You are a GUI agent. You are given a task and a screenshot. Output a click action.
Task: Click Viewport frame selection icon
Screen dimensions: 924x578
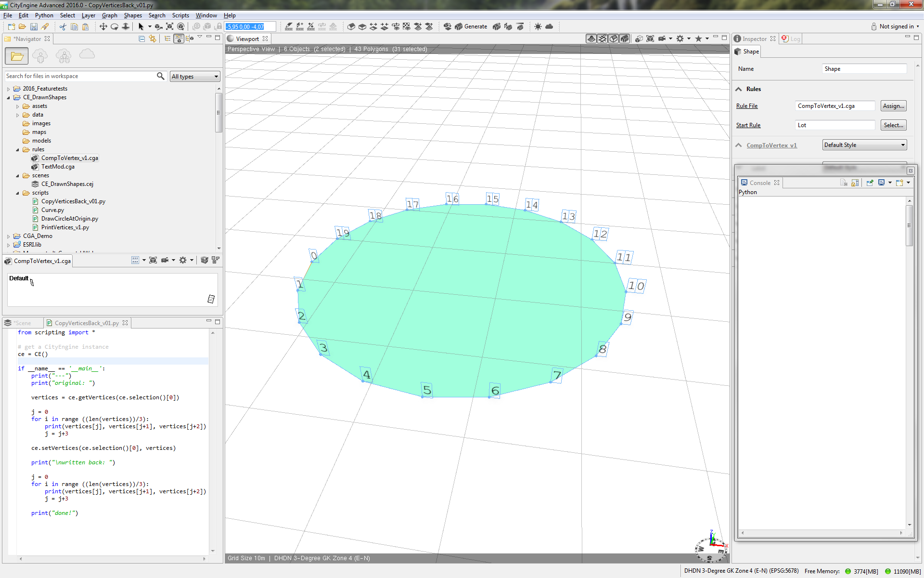tap(650, 39)
